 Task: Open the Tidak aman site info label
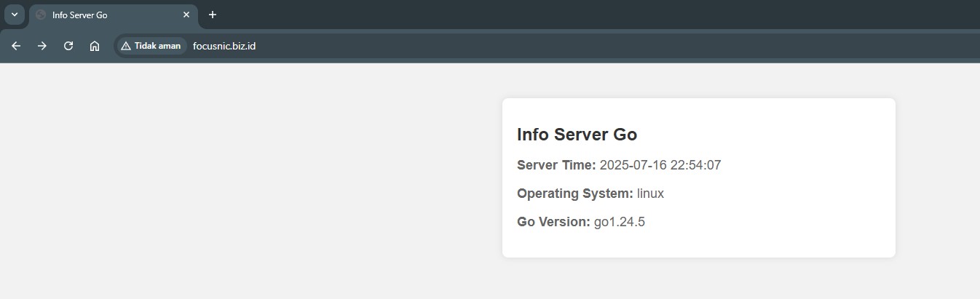157,46
